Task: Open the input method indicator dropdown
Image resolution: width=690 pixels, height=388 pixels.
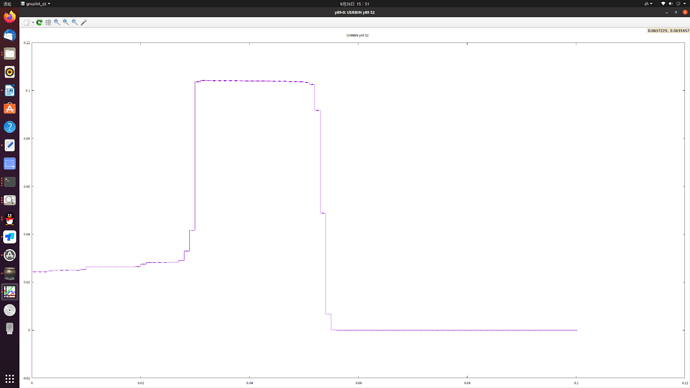Action: (648, 4)
